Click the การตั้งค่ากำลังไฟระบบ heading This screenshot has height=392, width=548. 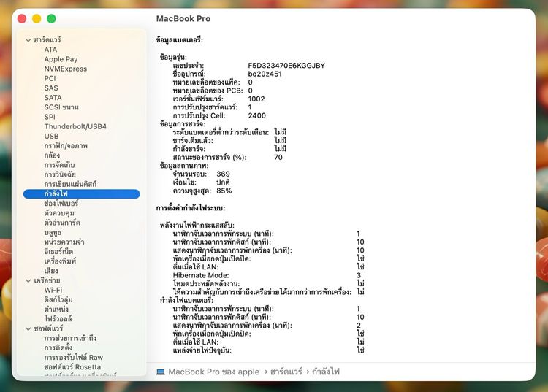tap(191, 208)
